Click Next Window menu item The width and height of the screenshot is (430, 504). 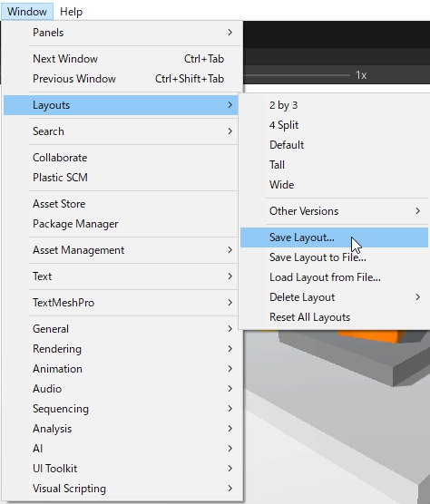coord(122,59)
